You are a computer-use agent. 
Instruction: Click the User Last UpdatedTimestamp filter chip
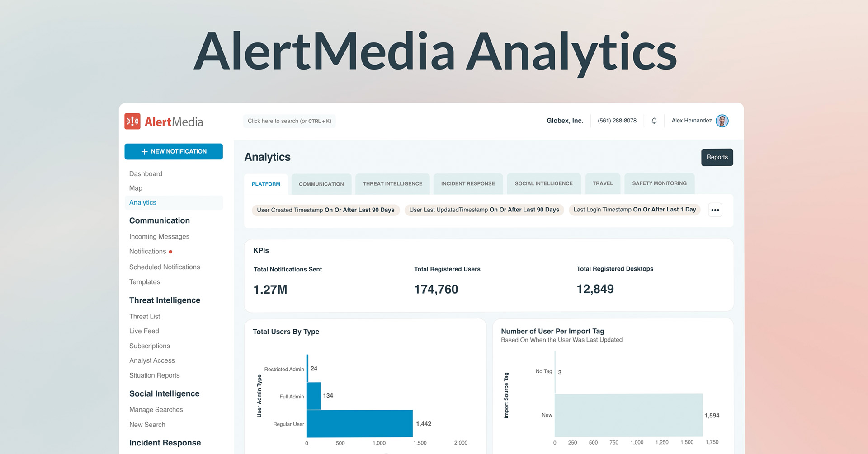click(x=484, y=210)
